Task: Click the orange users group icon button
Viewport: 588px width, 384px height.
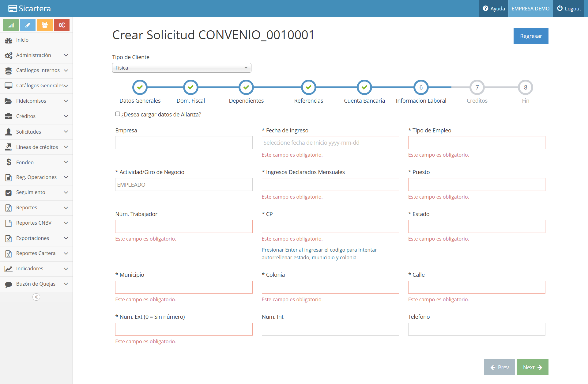Action: pos(45,25)
